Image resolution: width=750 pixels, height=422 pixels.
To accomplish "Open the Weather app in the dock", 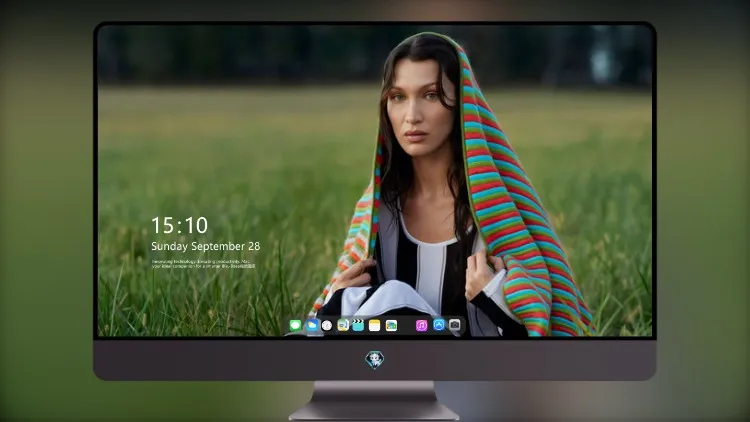I will pos(311,325).
